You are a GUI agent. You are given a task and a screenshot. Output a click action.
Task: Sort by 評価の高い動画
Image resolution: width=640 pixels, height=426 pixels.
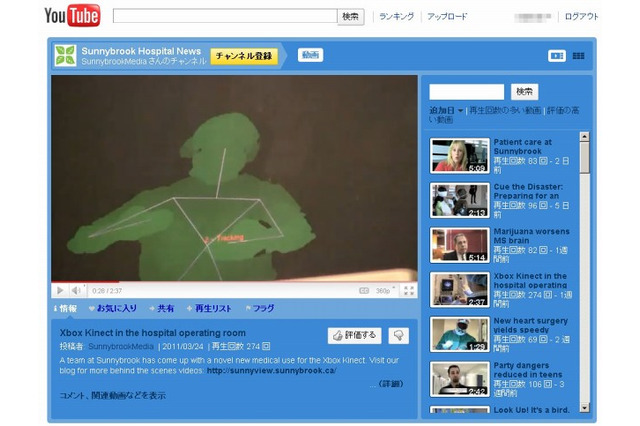point(504,115)
